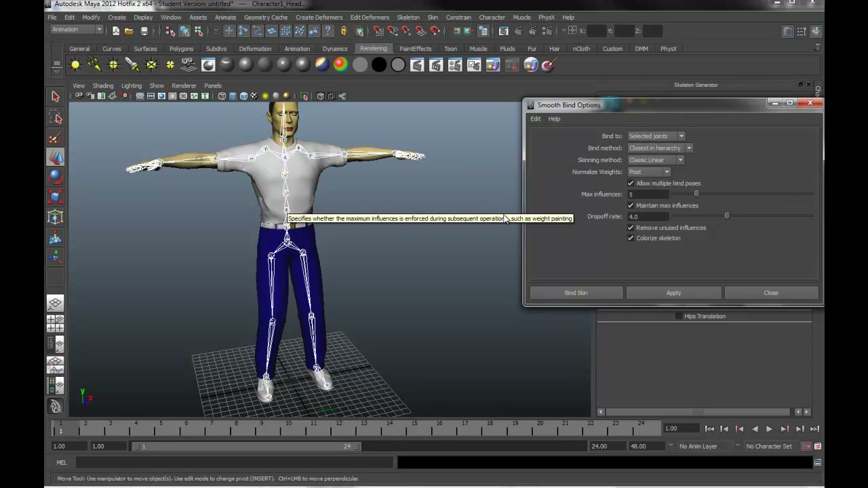The height and width of the screenshot is (488, 868).
Task: Open the Bind to dropdown
Action: tap(656, 136)
